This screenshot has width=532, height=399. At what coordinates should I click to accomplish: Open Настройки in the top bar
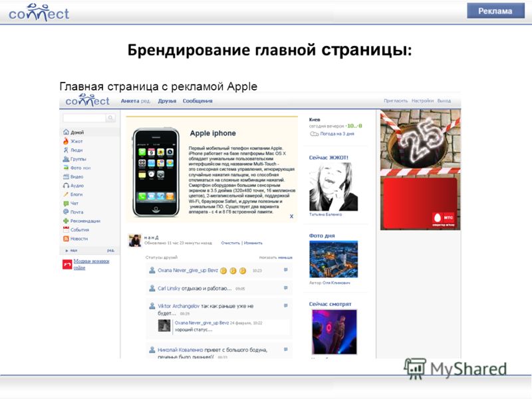click(x=422, y=101)
